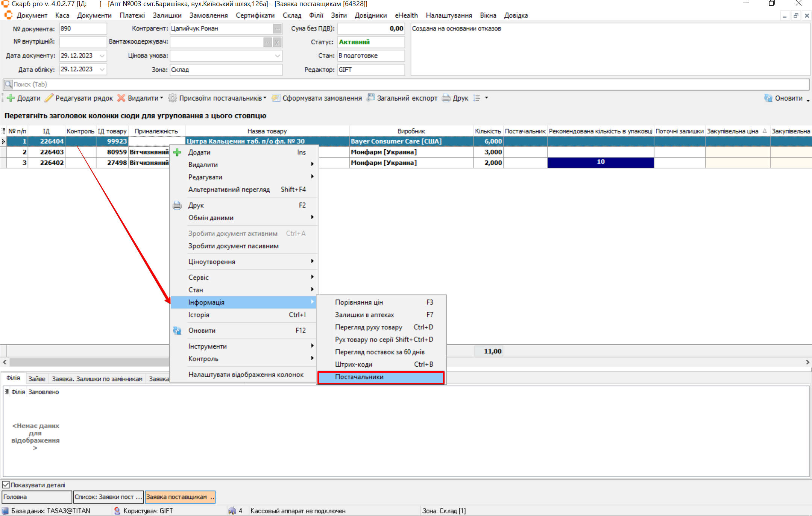Open the Дата документу date dropdown
This screenshot has height=516, width=812.
tap(102, 56)
